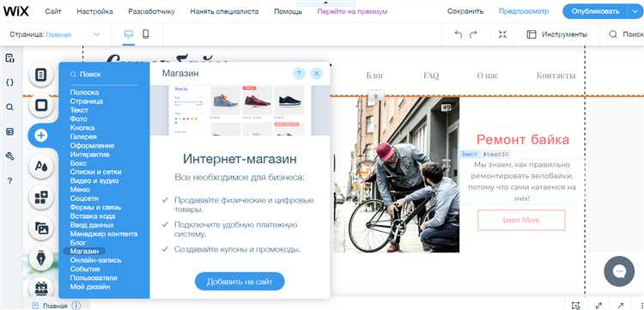The image size is (644, 310).
Task: Click help question icon in Магазин panel
Action: coord(299,74)
